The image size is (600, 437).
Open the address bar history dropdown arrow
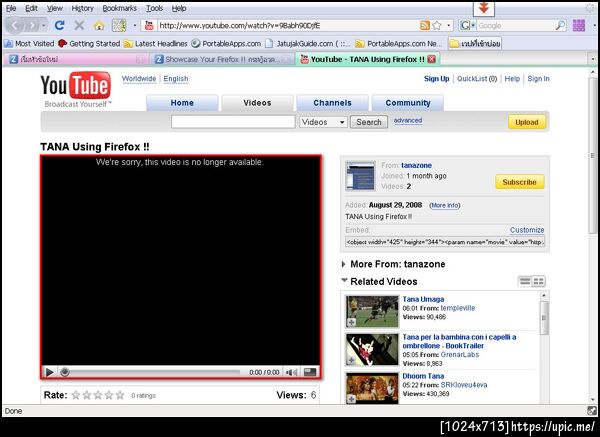[449, 26]
